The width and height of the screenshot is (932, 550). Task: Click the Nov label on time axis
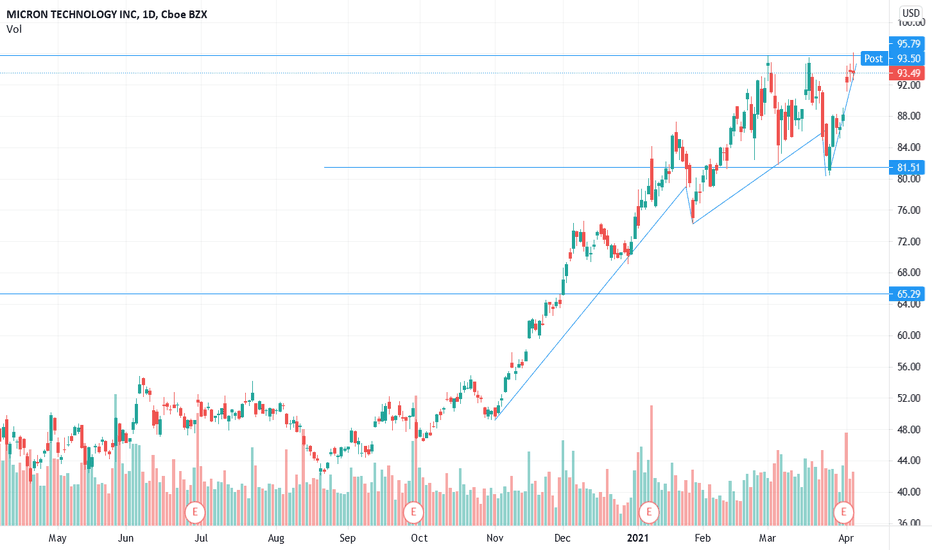(x=495, y=538)
